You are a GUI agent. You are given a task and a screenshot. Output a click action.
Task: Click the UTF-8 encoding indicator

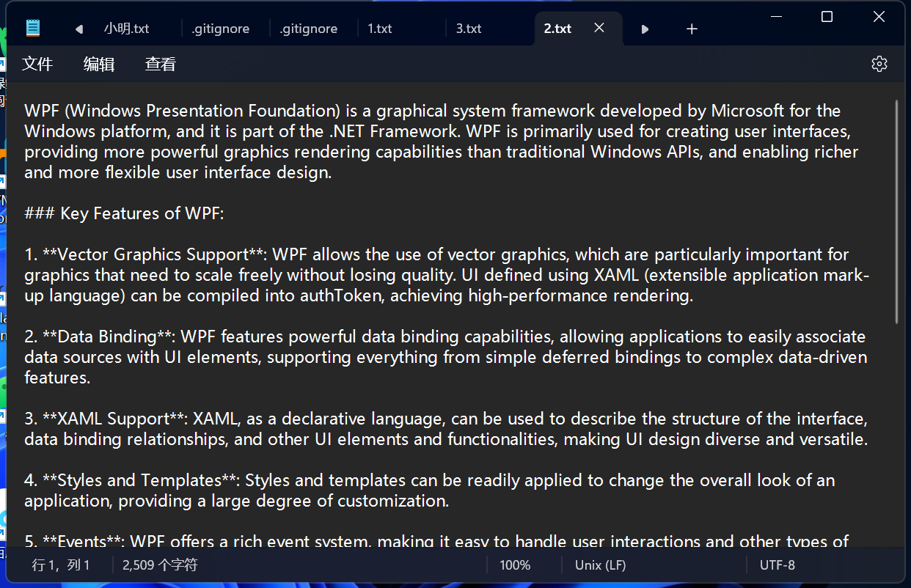[x=777, y=565]
